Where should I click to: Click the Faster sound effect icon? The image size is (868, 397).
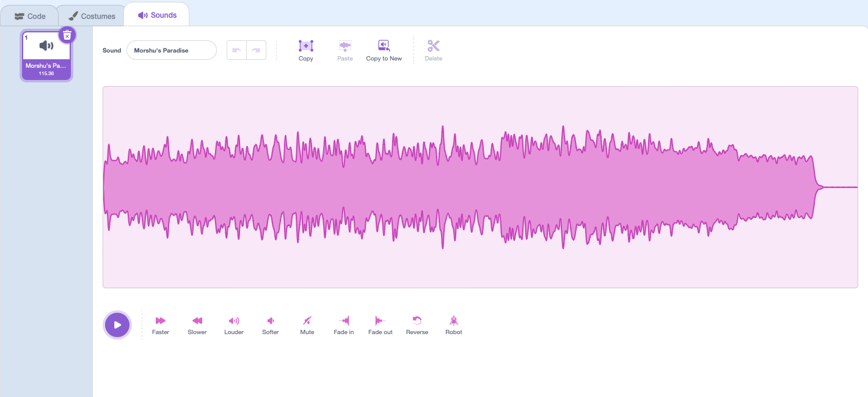161,321
